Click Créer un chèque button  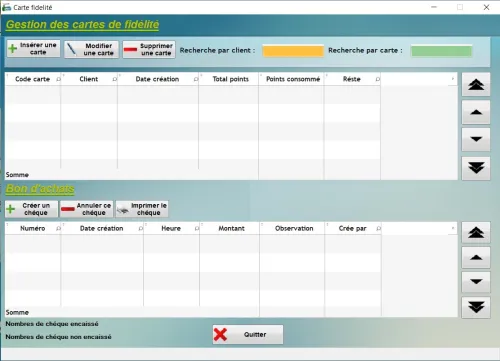pyautogui.click(x=32, y=209)
